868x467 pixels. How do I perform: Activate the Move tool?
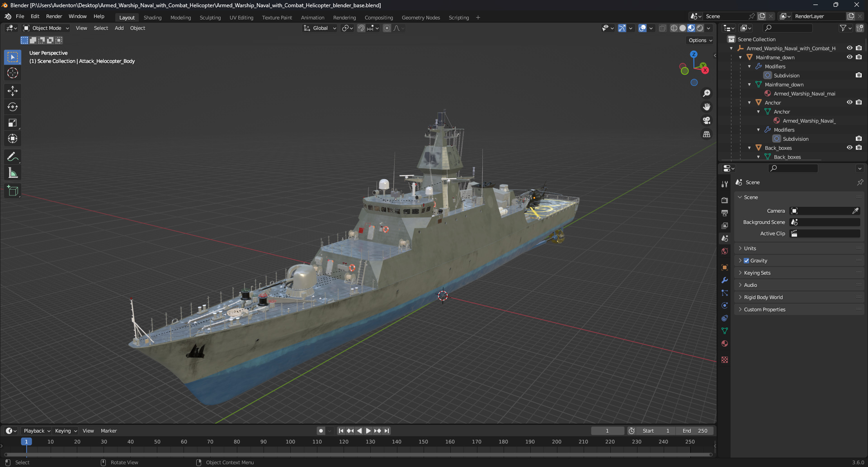pos(13,91)
